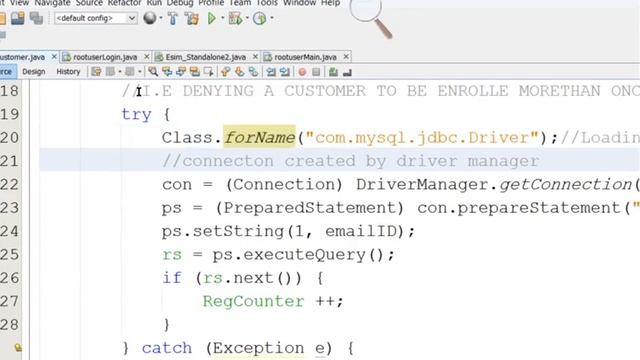Click the try keyword on line 19
Viewport: 640px width, 360px height.
(x=136, y=115)
